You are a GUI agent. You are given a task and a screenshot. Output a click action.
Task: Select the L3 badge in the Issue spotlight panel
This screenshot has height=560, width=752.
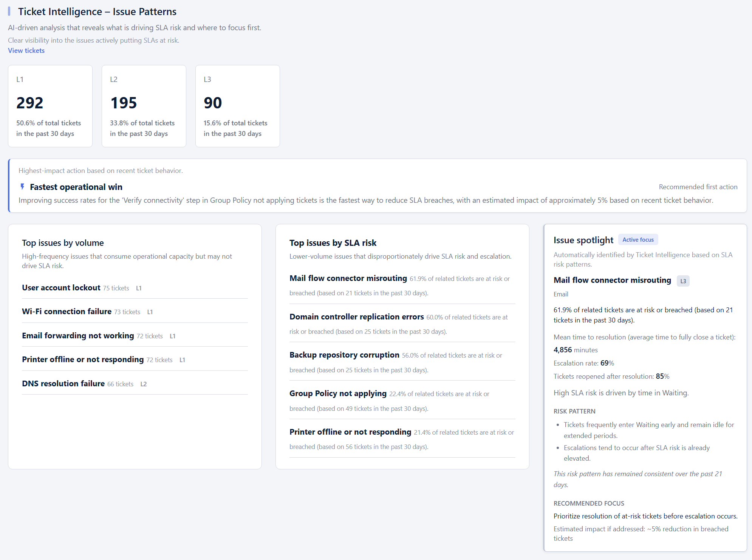click(x=683, y=281)
